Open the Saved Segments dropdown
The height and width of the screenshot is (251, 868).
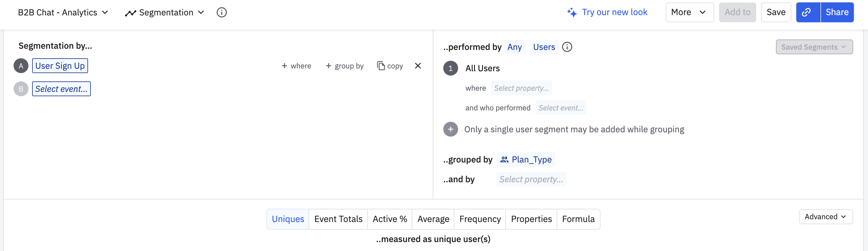coord(814,47)
